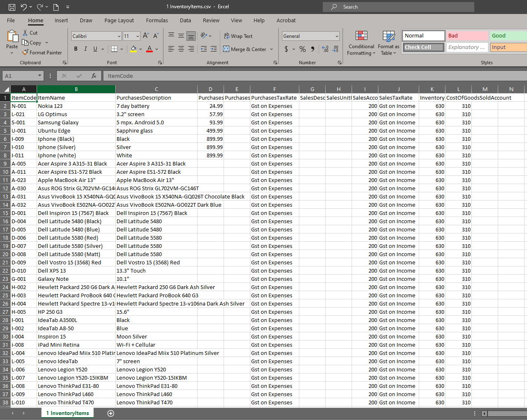Apply the Input cell style

508,47
